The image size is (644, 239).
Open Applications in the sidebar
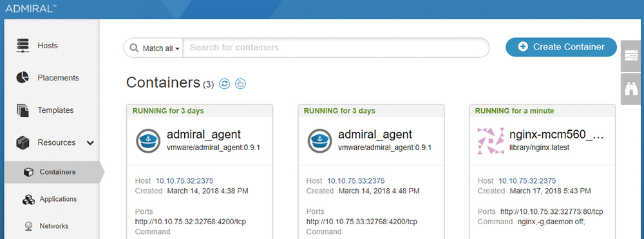58,199
